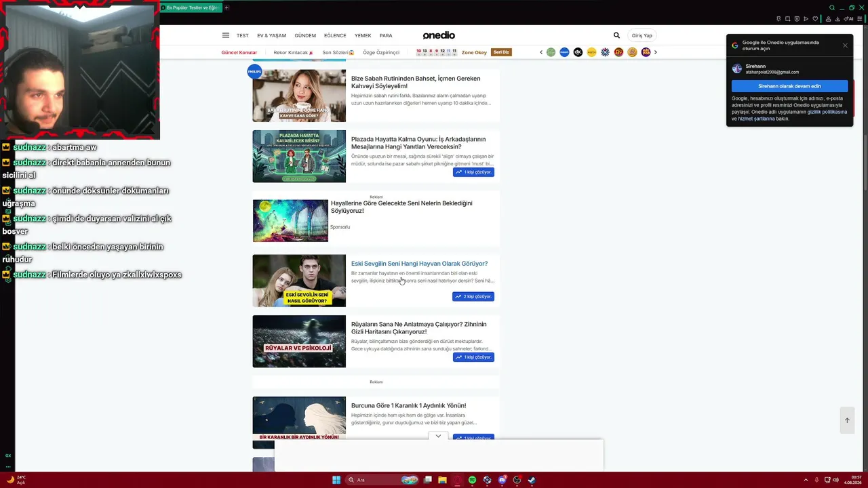Open sponsored 'Hayallerine Göre Gelecekte' ad title
The width and height of the screenshot is (868, 488).
coord(401,207)
